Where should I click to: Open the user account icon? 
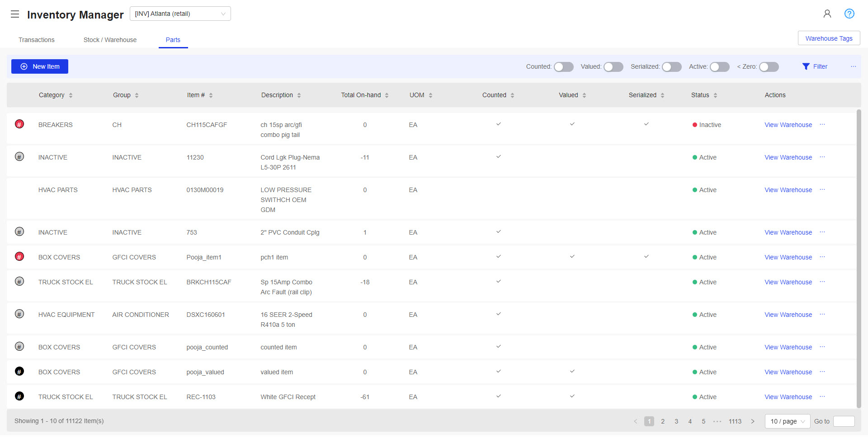(827, 14)
